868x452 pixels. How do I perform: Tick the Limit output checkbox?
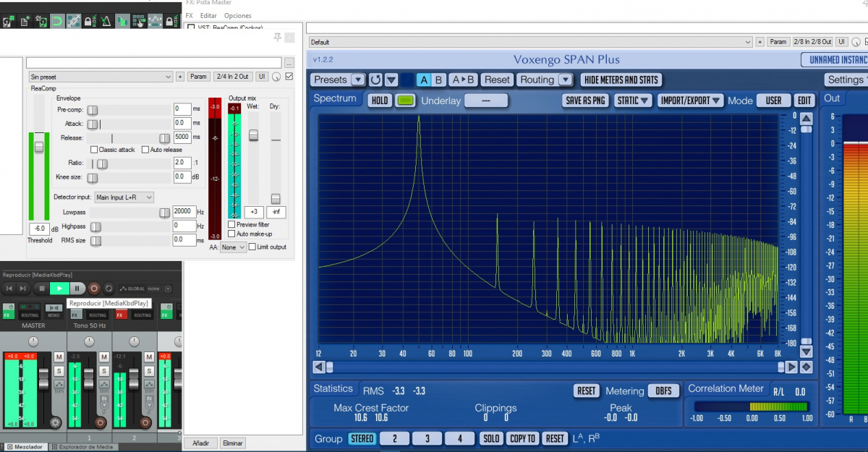[252, 247]
